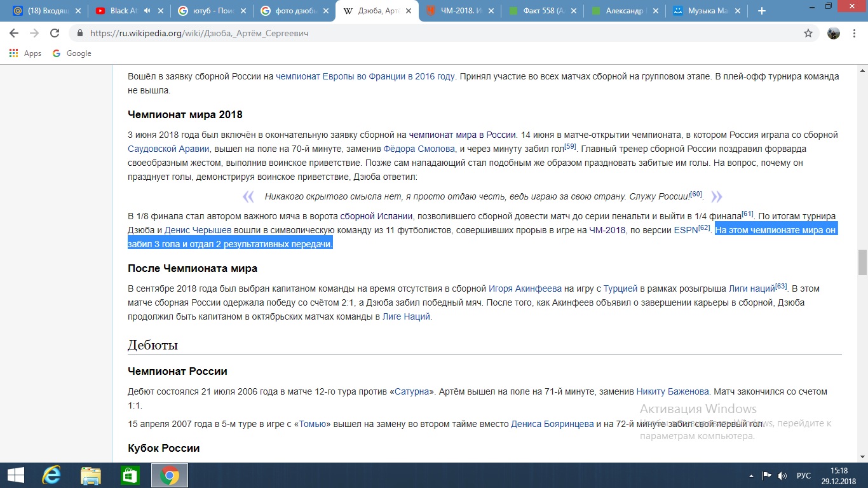Open Internet Explorer from the taskbar

pos(51,475)
